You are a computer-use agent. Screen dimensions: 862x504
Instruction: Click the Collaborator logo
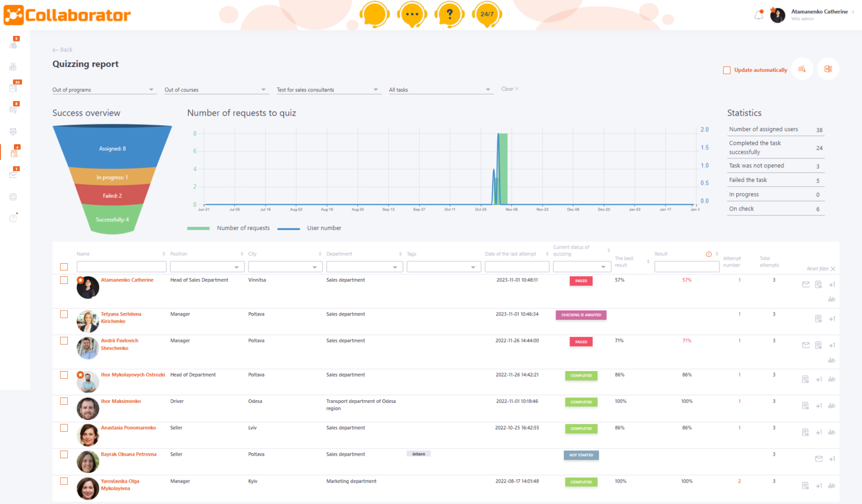[67, 15]
